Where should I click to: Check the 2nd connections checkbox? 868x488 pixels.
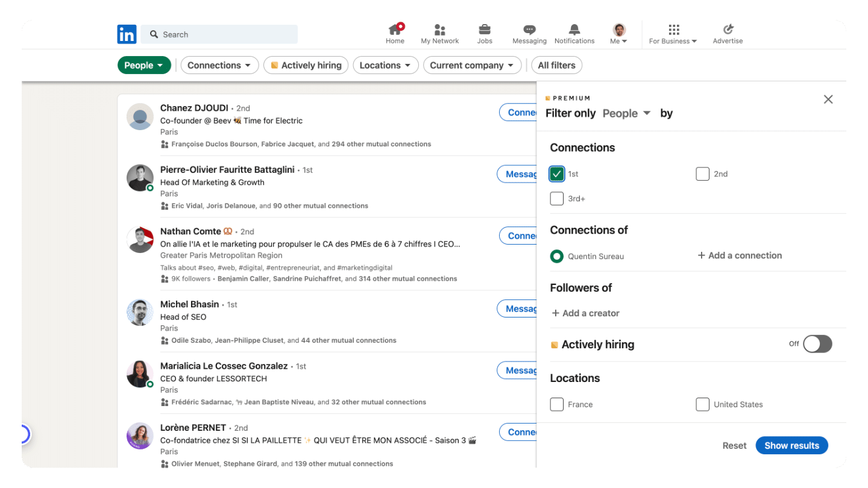coord(702,174)
